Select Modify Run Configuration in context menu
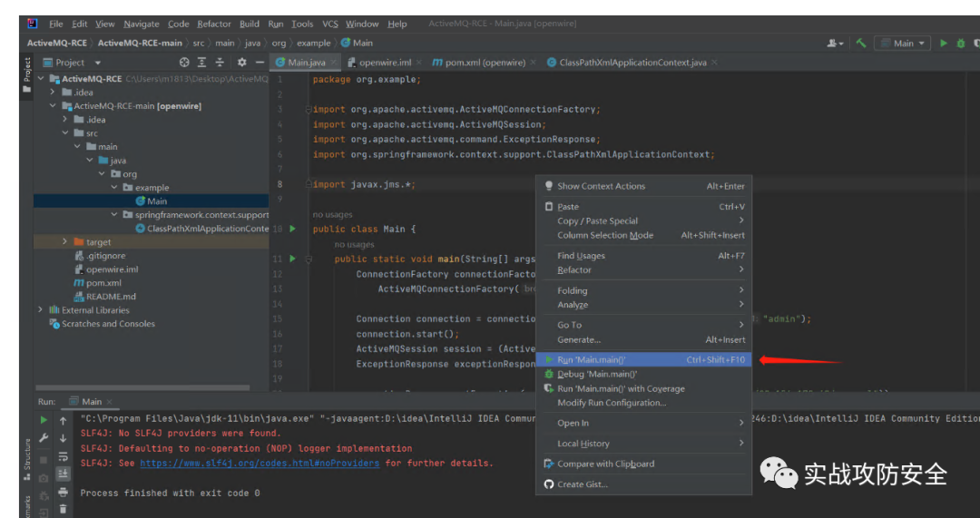Image resolution: width=980 pixels, height=518 pixels. (x=643, y=403)
